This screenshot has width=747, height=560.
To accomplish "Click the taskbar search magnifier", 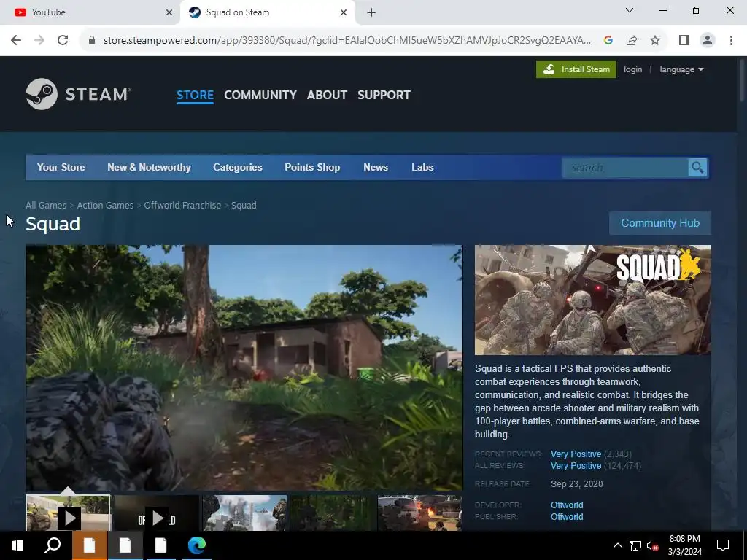I will [x=53, y=545].
